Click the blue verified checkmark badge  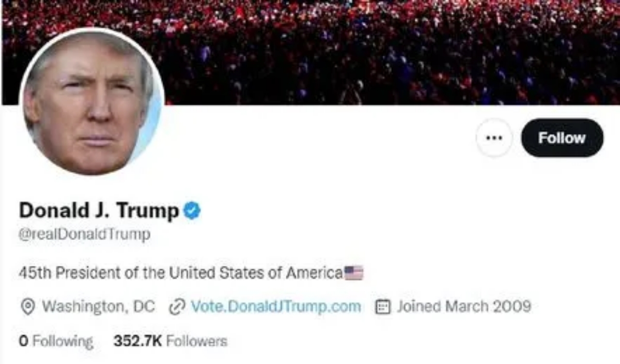(x=192, y=211)
